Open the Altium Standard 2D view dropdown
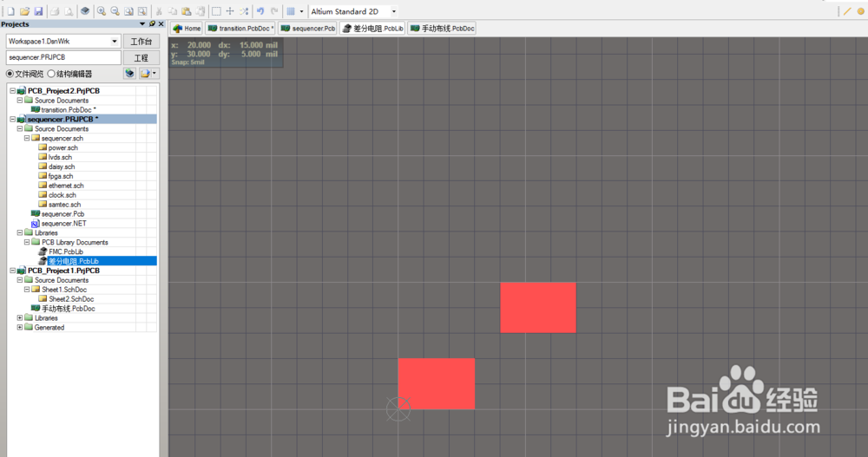Viewport: 868px width, 457px height. pyautogui.click(x=393, y=11)
